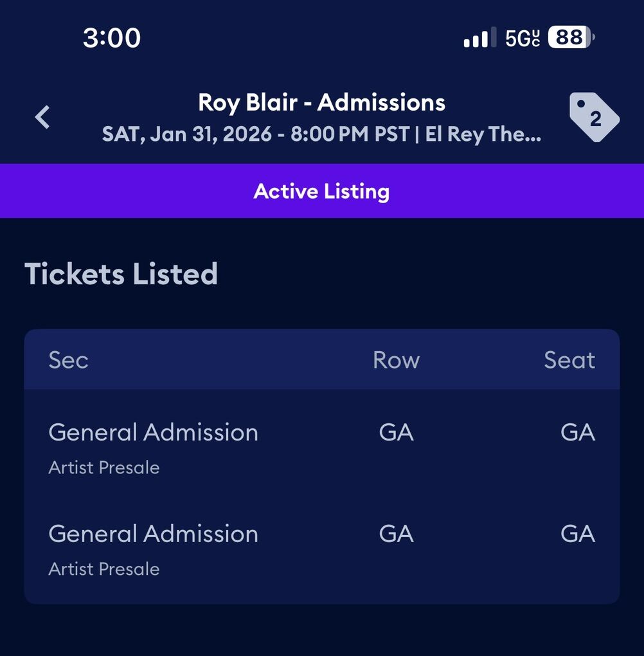Tap the first ticket's Seat GA value
This screenshot has width=644, height=656.
point(577,432)
